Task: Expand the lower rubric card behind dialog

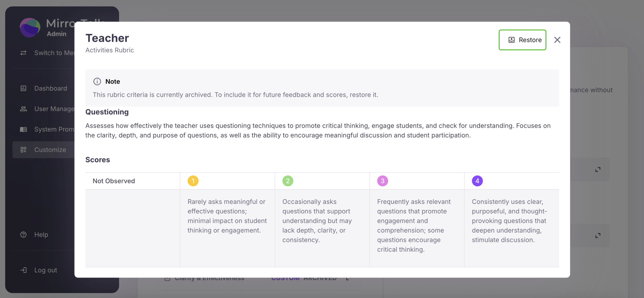Action: [x=598, y=235]
